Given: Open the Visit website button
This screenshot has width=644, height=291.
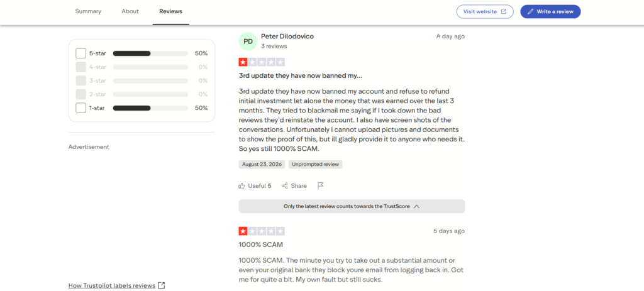Looking at the screenshot, I should (x=485, y=11).
